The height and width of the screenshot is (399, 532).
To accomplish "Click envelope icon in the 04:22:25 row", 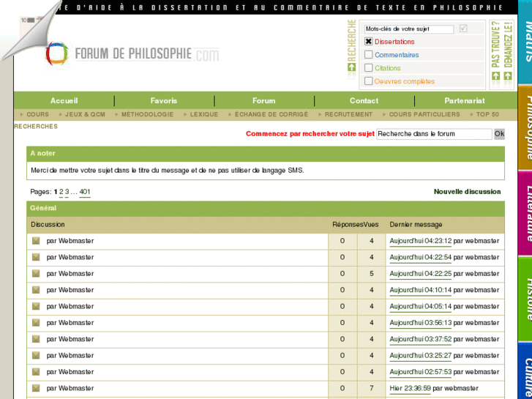I will click(x=36, y=273).
